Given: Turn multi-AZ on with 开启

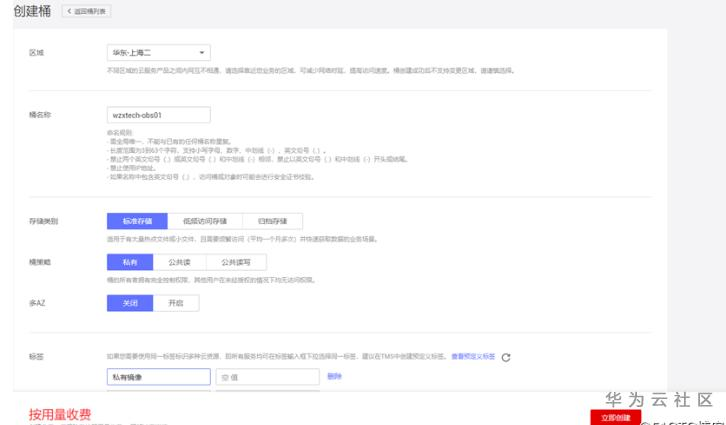Looking at the screenshot, I should pyautogui.click(x=176, y=303).
